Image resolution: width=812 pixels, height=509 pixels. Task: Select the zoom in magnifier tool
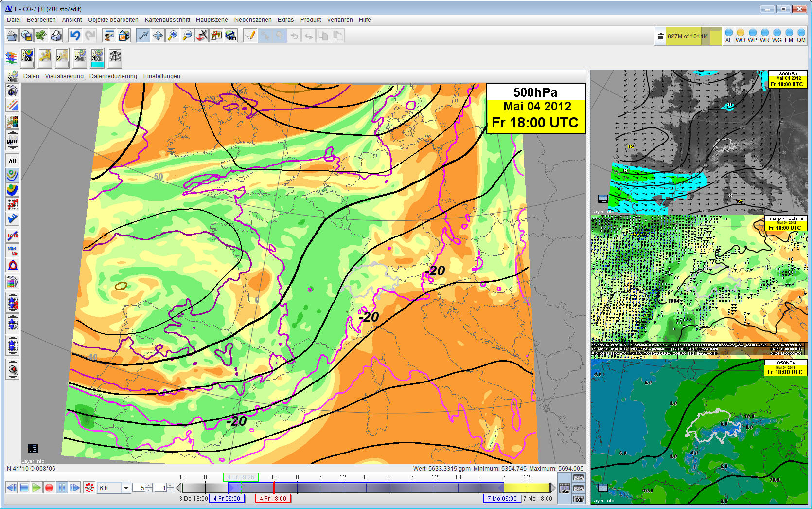pos(172,36)
